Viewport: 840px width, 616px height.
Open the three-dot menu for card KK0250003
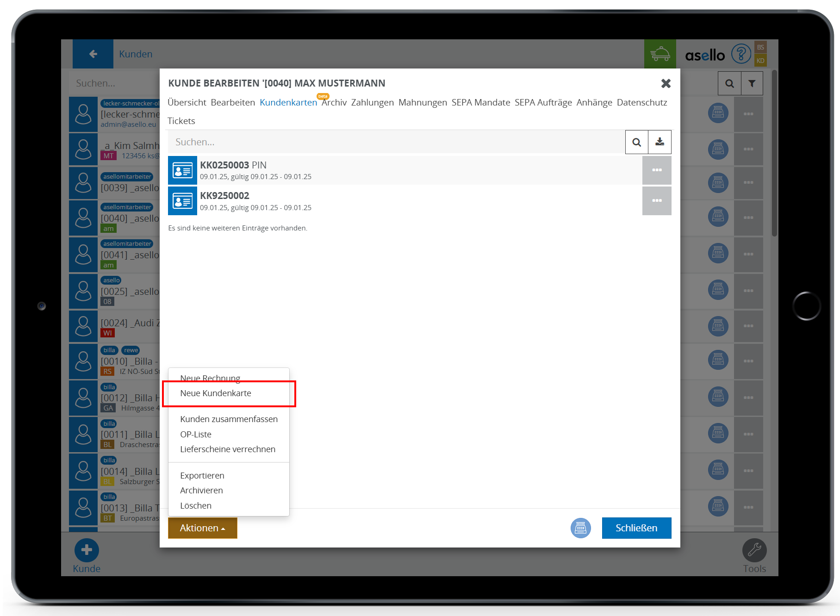pyautogui.click(x=656, y=170)
